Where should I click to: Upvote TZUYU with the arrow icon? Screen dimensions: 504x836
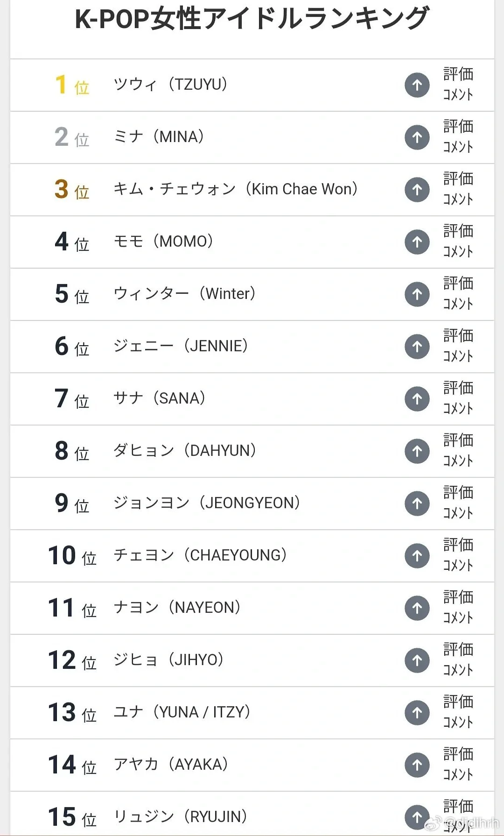(417, 85)
